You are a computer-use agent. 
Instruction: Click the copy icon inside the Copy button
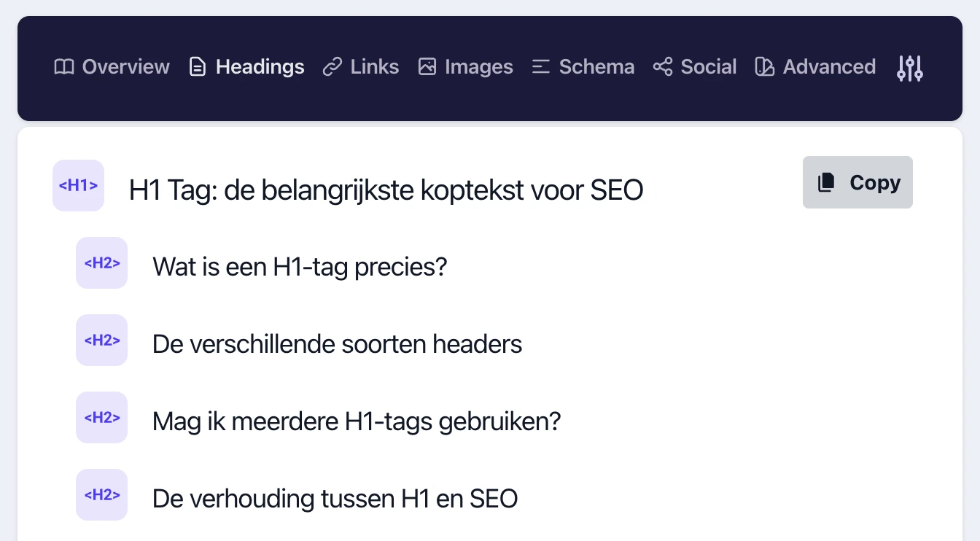[x=825, y=182]
